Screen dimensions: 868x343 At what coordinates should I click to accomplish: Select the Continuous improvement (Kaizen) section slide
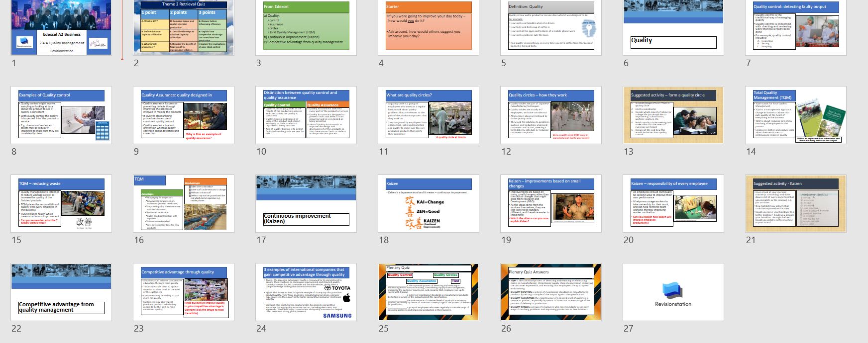(x=306, y=203)
